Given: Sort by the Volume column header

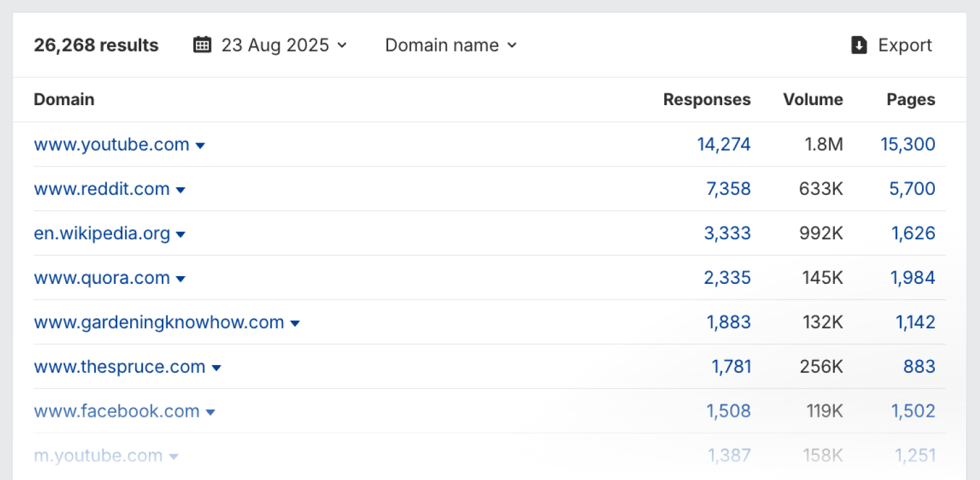Looking at the screenshot, I should [x=813, y=100].
